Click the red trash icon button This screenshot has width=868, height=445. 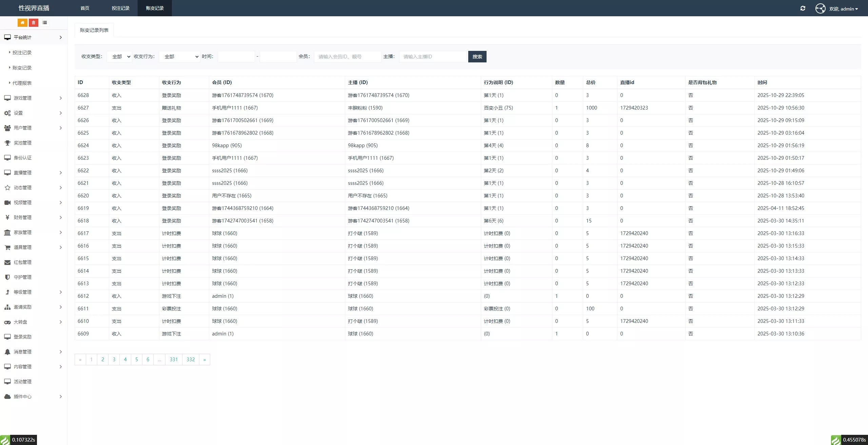pos(34,23)
